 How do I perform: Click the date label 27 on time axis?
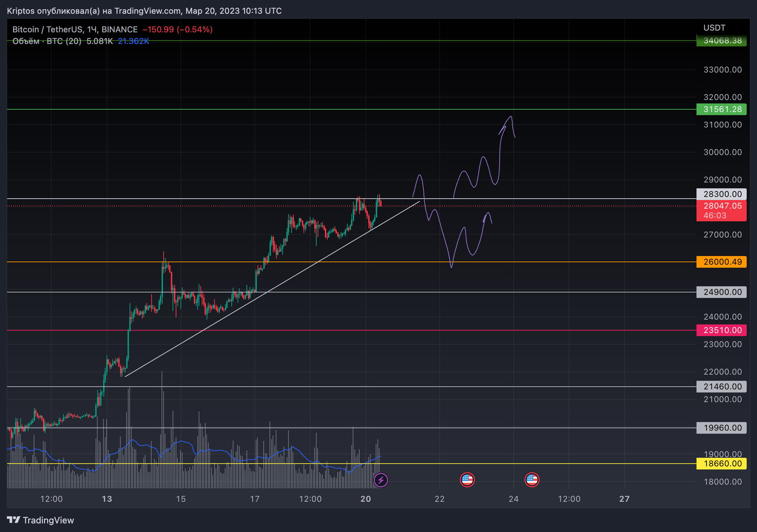point(624,499)
